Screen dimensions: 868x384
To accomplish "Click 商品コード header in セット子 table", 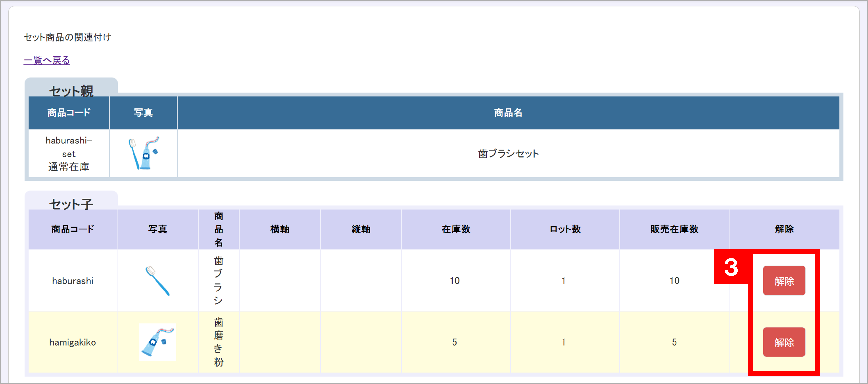I will point(72,229).
